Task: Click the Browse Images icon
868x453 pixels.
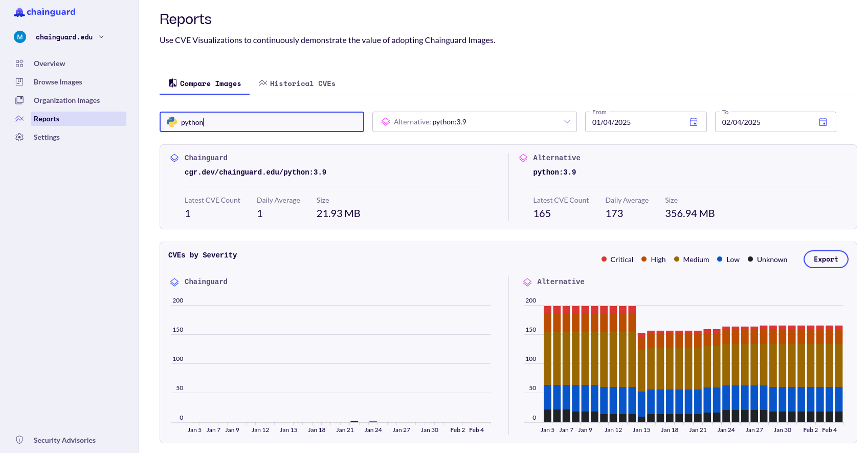Action: pos(19,82)
